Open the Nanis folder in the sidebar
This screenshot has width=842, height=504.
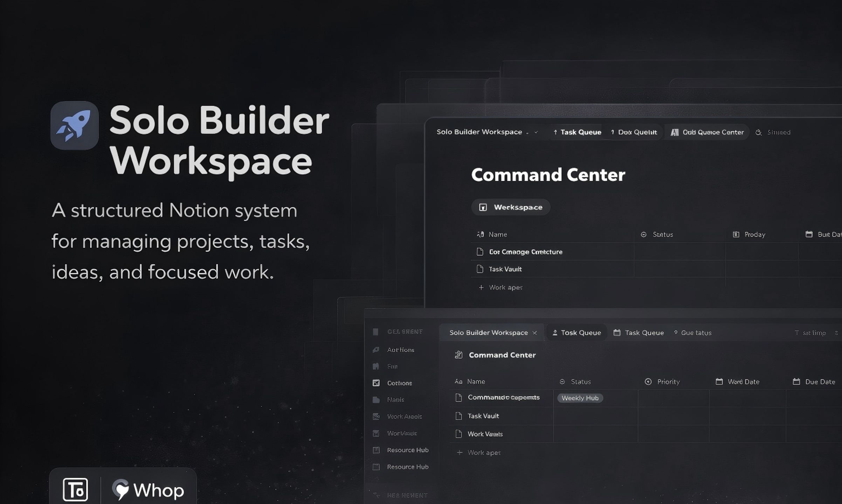tap(395, 399)
